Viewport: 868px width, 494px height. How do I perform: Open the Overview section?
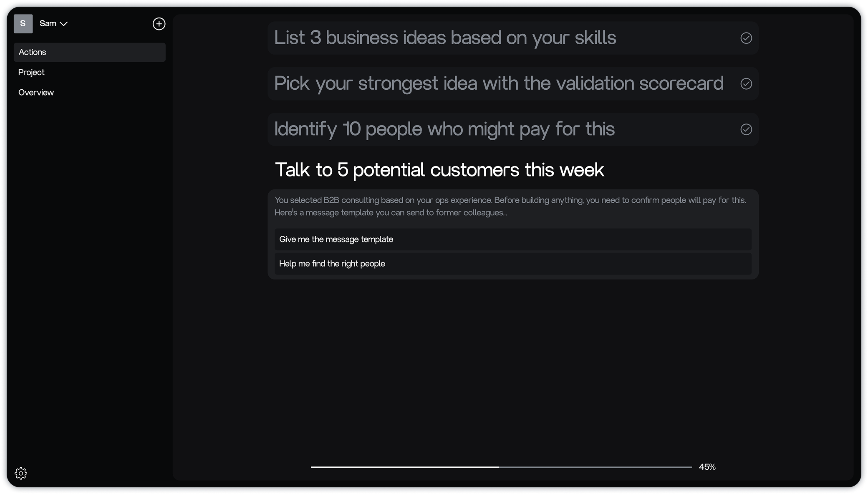(36, 92)
